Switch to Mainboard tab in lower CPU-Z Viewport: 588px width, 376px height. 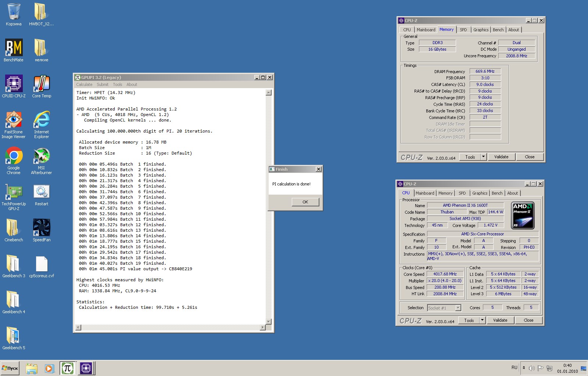[425, 193]
